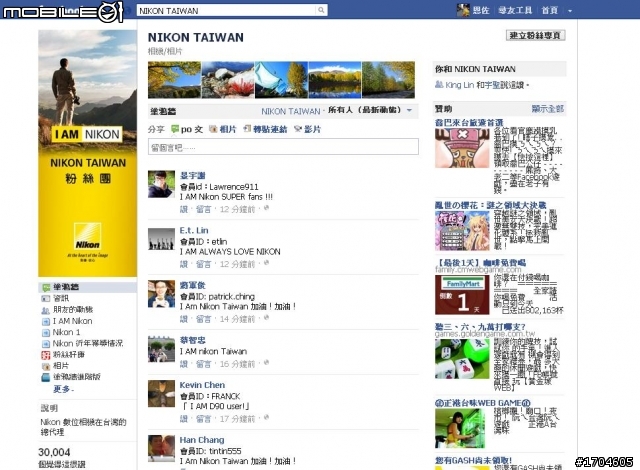Open lake reflection photo thumbnail
The width and height of the screenshot is (640, 470).
[335, 80]
